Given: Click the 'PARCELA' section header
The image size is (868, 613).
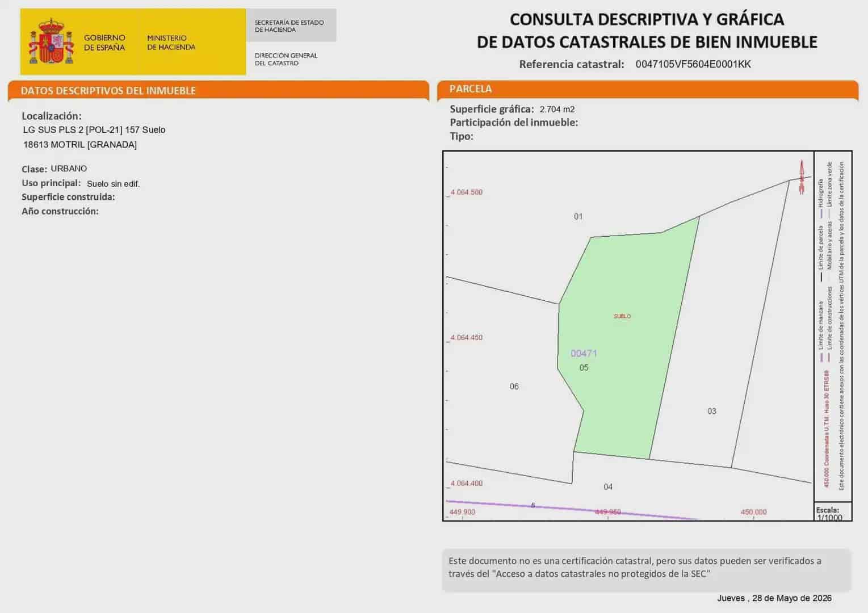Looking at the screenshot, I should (x=471, y=89).
